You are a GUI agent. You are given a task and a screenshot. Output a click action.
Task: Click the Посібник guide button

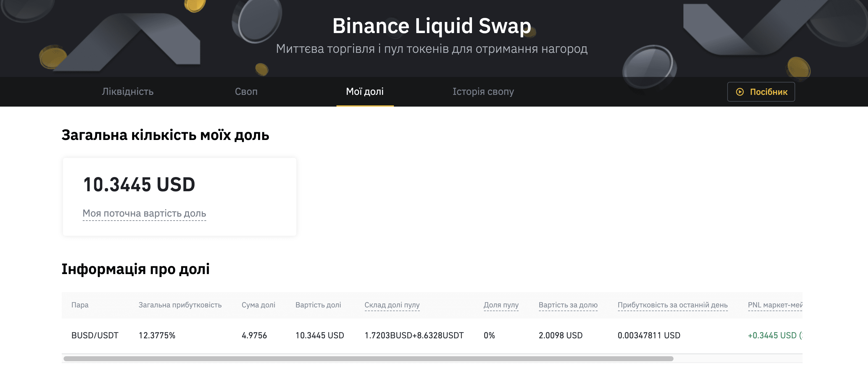tap(761, 92)
